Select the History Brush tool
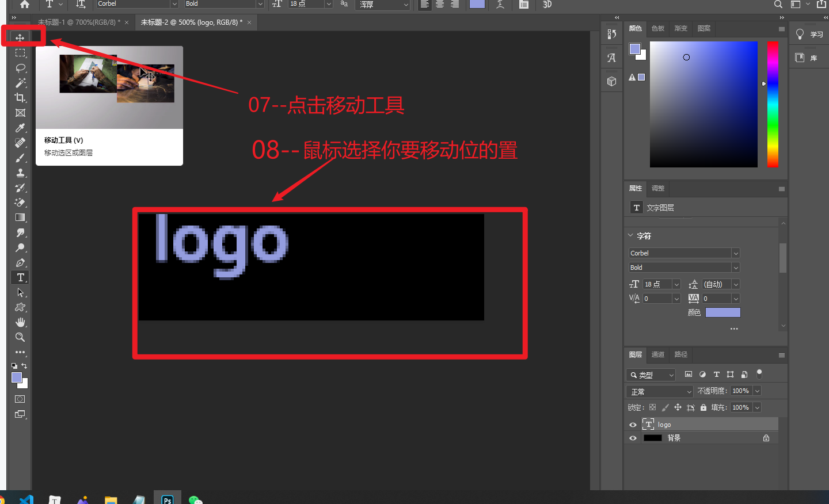The width and height of the screenshot is (829, 504). pos(20,188)
